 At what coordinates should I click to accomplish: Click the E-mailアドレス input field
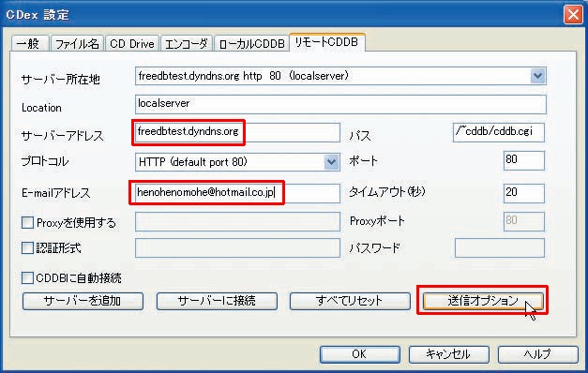point(237,193)
